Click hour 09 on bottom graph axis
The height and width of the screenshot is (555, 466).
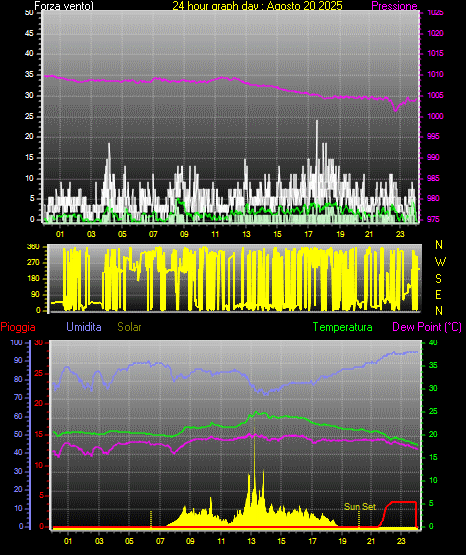190,541
